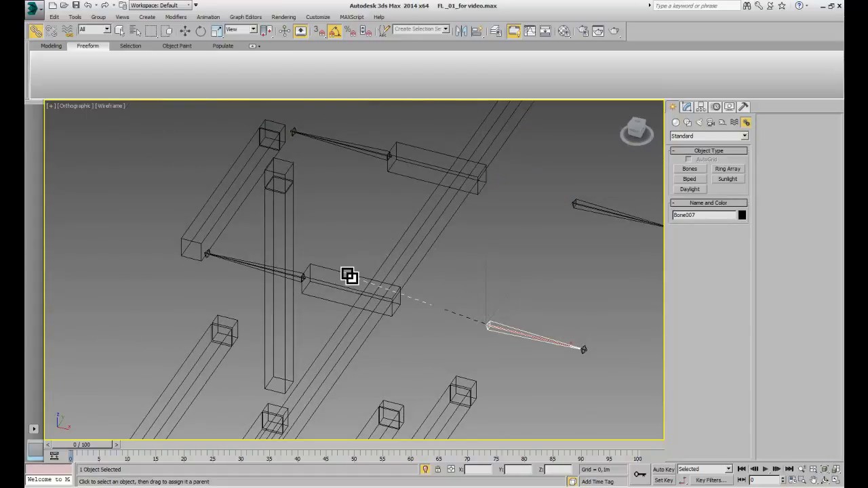This screenshot has height=488, width=868.
Task: Switch to the Modify panel tab
Action: click(687, 106)
